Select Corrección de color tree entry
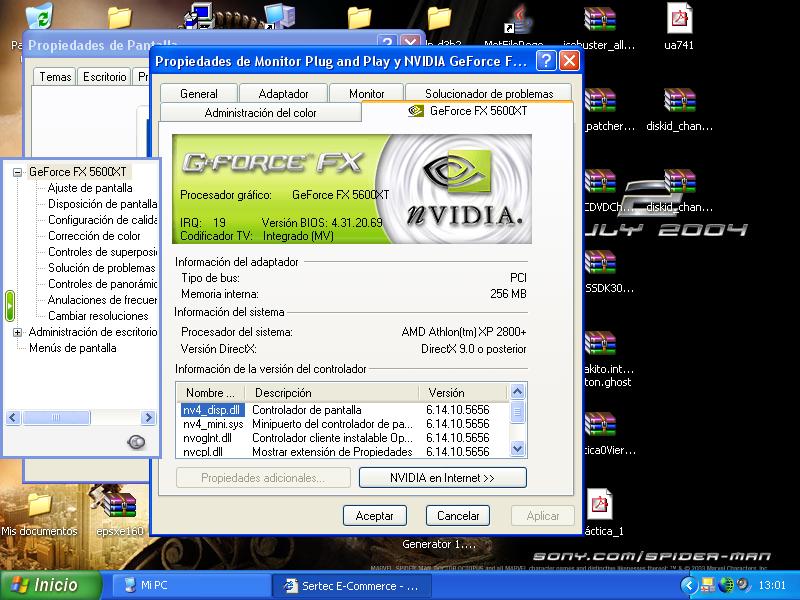Viewport: 800px width, 600px height. coord(94,236)
